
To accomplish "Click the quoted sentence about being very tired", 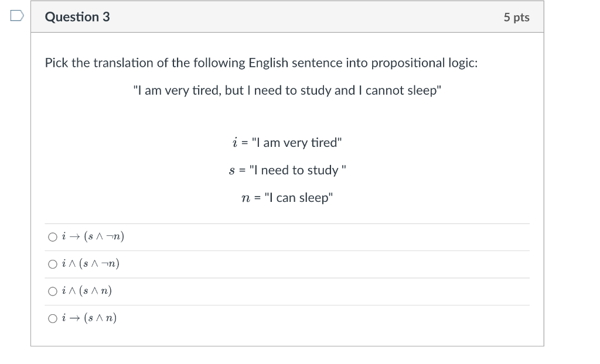I will click(287, 90).
